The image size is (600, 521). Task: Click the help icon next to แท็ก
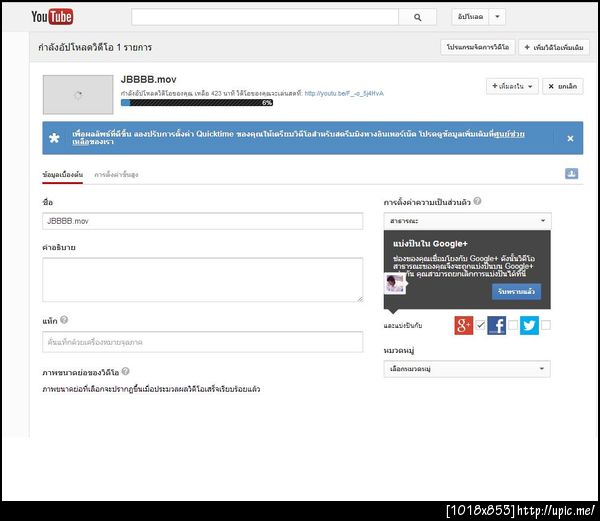(x=64, y=320)
